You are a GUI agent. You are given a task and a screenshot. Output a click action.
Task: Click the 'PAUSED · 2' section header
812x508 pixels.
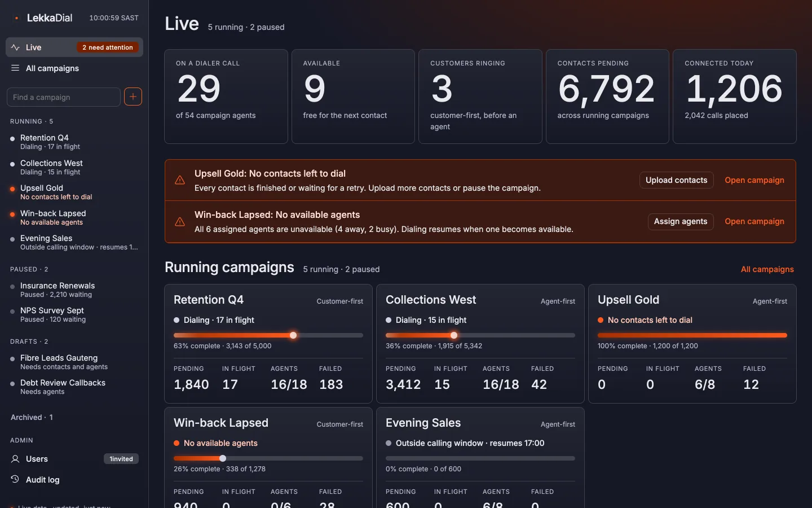click(29, 269)
